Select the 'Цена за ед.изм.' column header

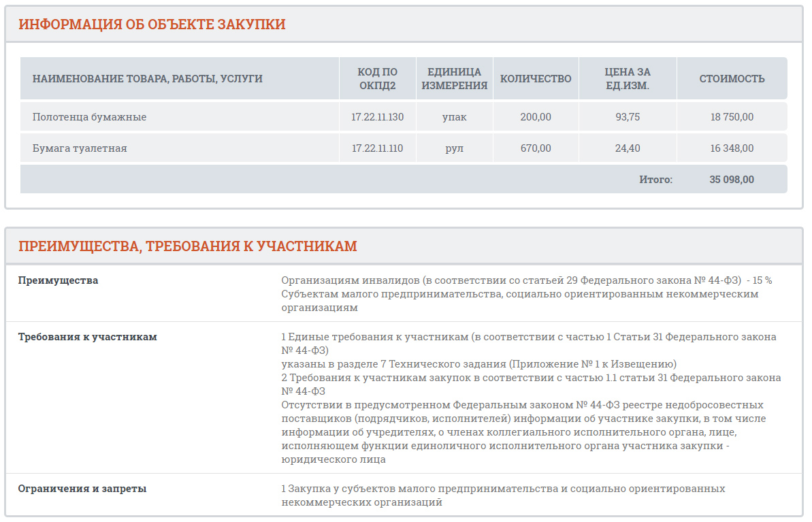[628, 78]
